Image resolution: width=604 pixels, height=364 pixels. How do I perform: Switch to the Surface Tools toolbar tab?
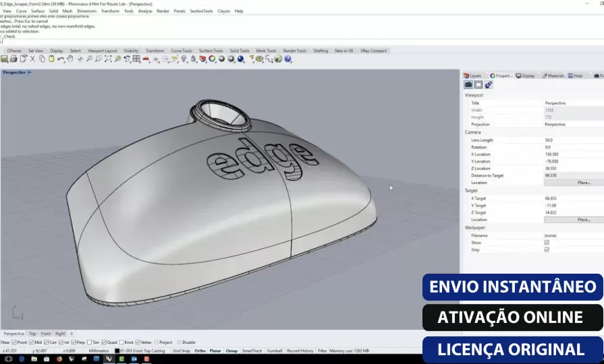coord(211,51)
